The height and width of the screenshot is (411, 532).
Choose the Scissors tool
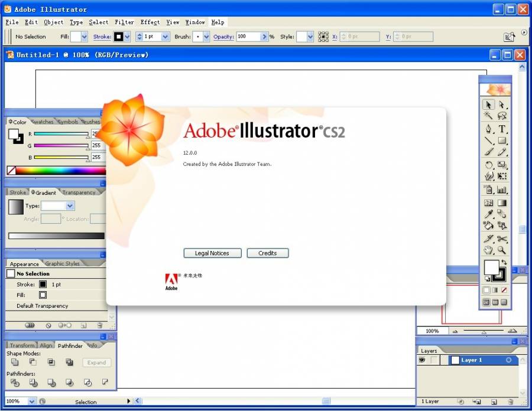pos(502,239)
